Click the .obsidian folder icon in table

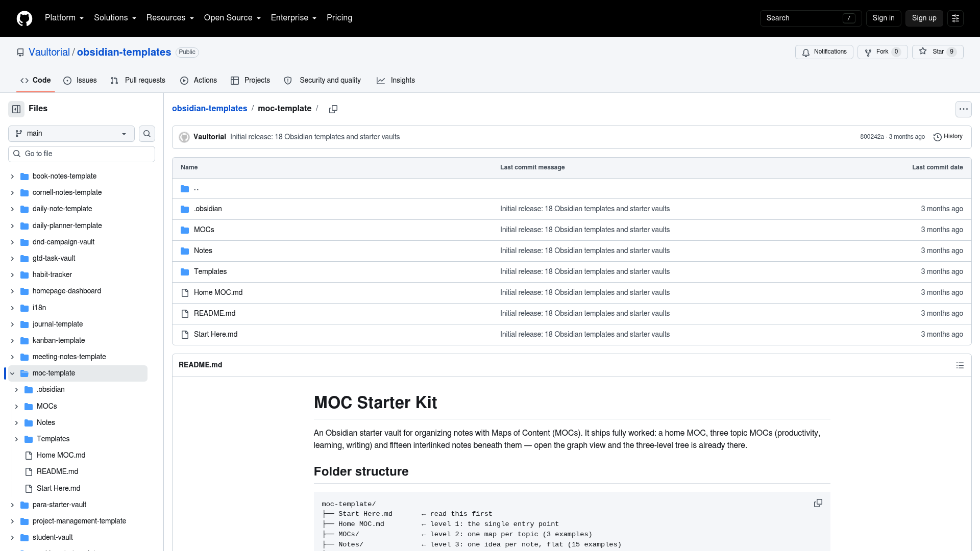tap(185, 209)
